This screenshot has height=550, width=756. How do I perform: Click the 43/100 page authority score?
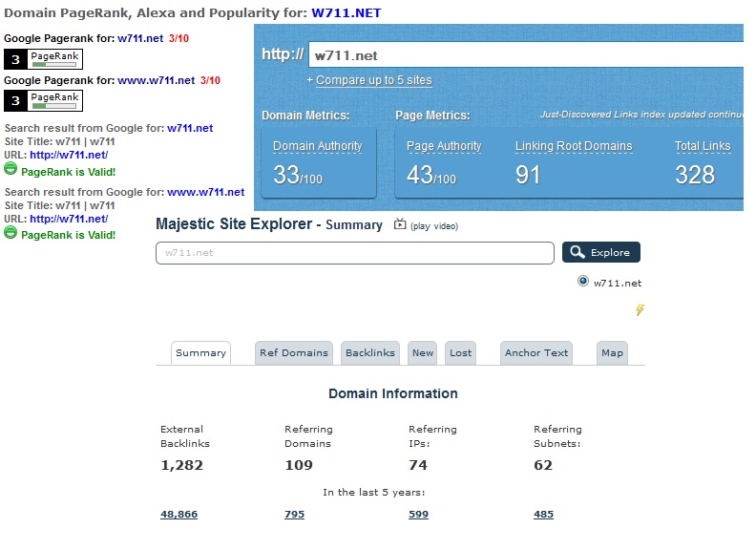(431, 175)
